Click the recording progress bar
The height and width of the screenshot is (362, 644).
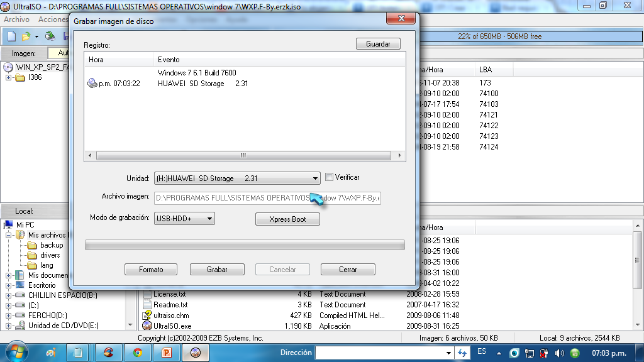coord(245,245)
